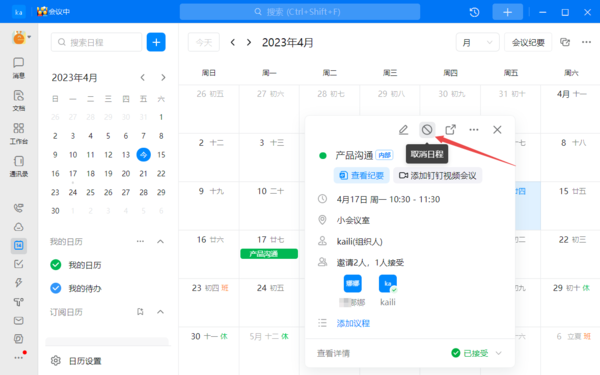The image size is (600, 375).
Task: Open more apps ellipsis in the sidebar
Action: [x=19, y=357]
